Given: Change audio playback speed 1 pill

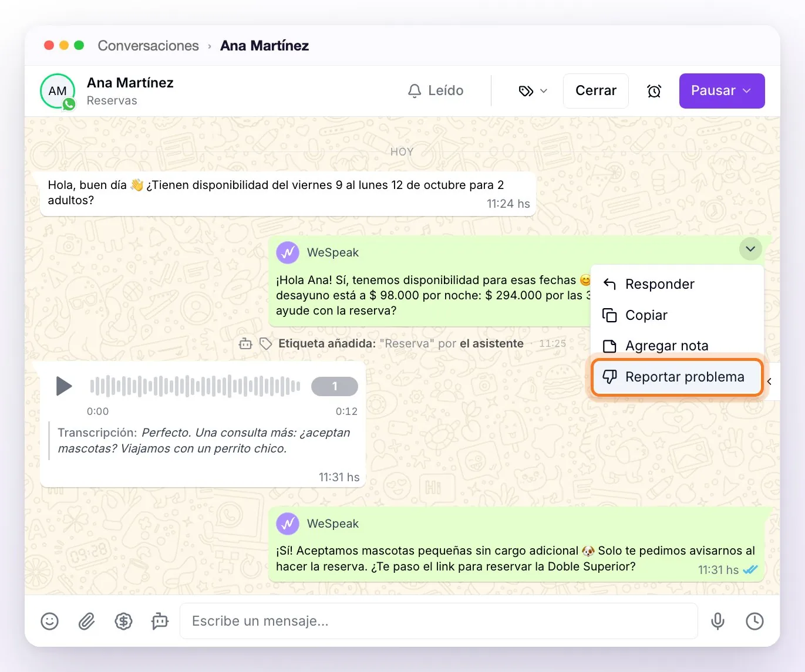Looking at the screenshot, I should 335,386.
